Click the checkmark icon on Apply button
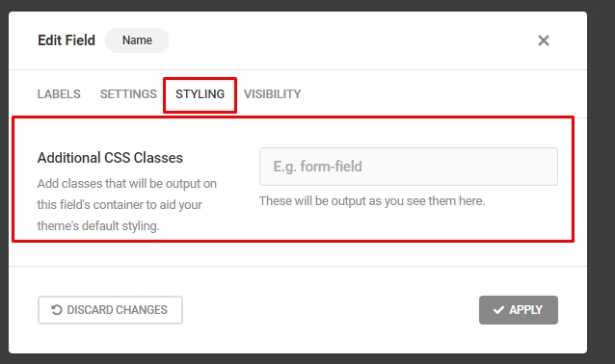 498,310
